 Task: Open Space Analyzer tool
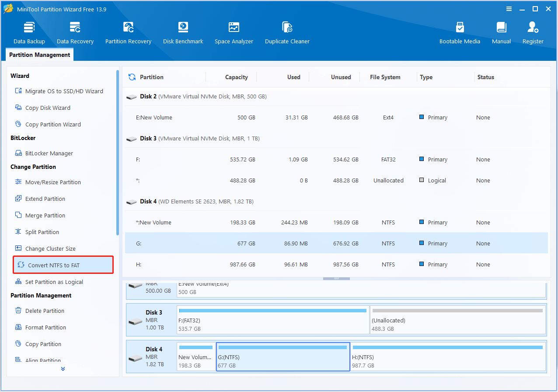point(234,33)
